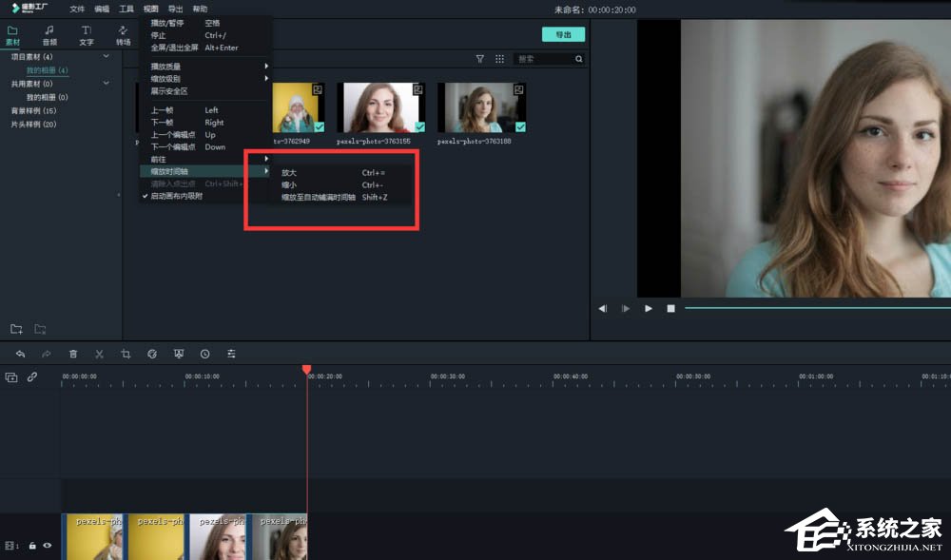
Task: Open the 编辑 menu
Action: click(102, 10)
